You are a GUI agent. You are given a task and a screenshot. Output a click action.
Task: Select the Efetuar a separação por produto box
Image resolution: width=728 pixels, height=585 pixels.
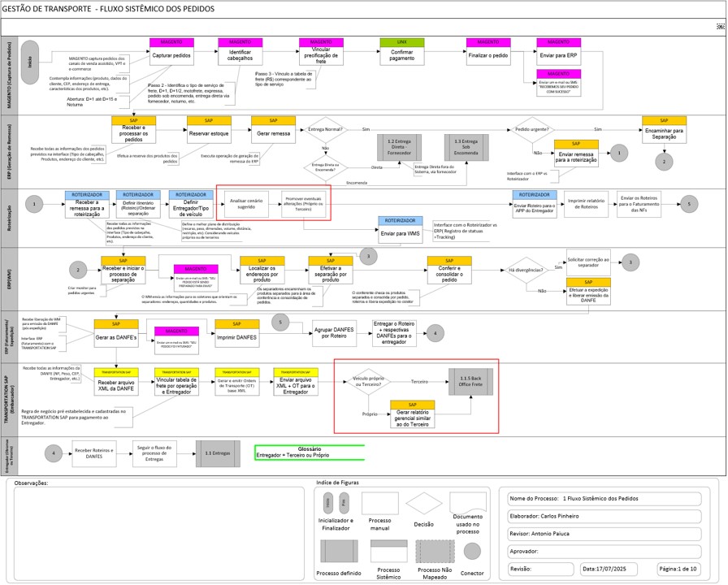point(331,271)
